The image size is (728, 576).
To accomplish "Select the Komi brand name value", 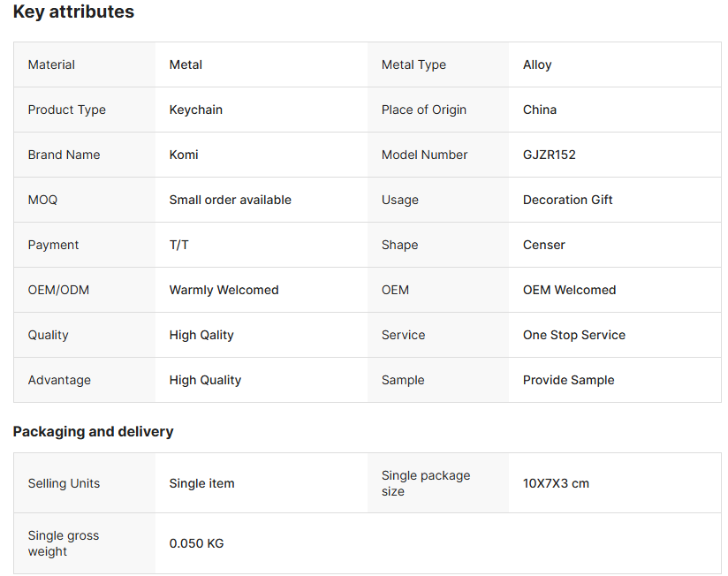I will pyautogui.click(x=184, y=155).
